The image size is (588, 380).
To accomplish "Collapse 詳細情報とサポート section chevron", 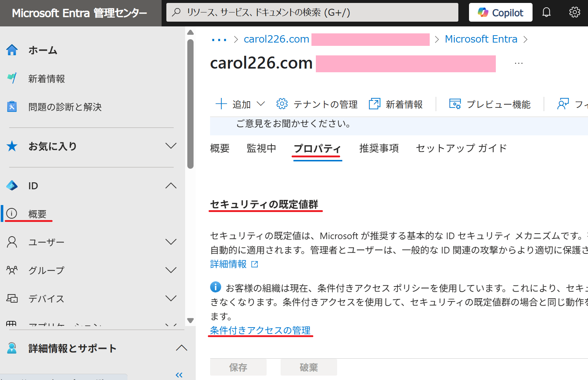I will 181,348.
